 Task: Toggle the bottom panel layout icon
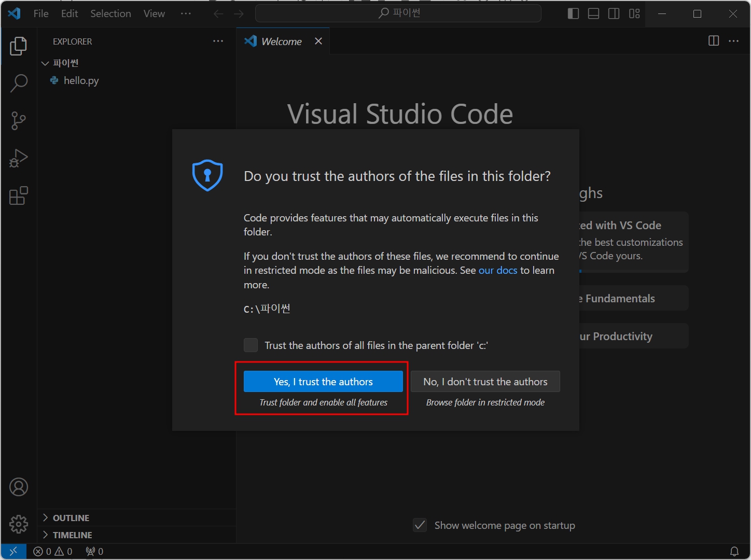click(x=593, y=13)
